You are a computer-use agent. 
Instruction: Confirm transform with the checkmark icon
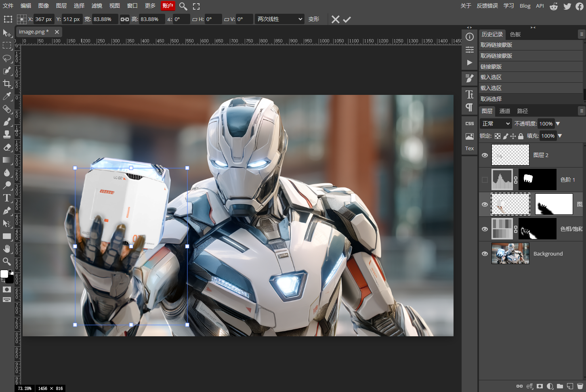click(x=347, y=19)
